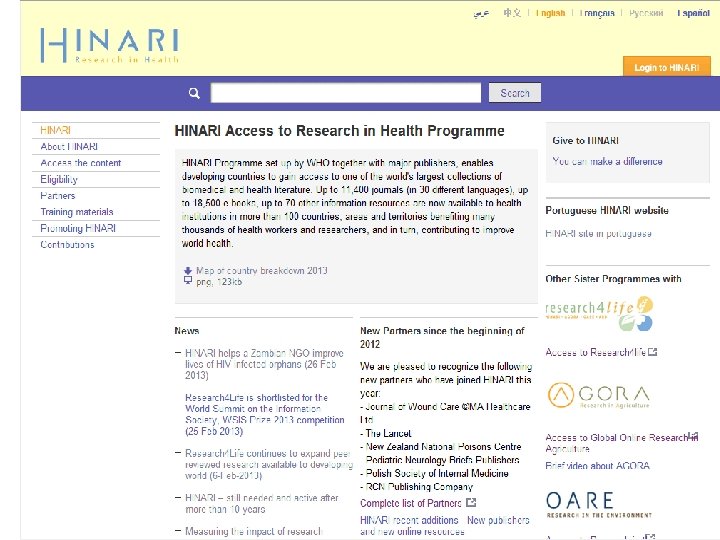Screen dimensions: 720x540
Task: Click external link icon after Access to Global Online Research
Action: pos(693,436)
